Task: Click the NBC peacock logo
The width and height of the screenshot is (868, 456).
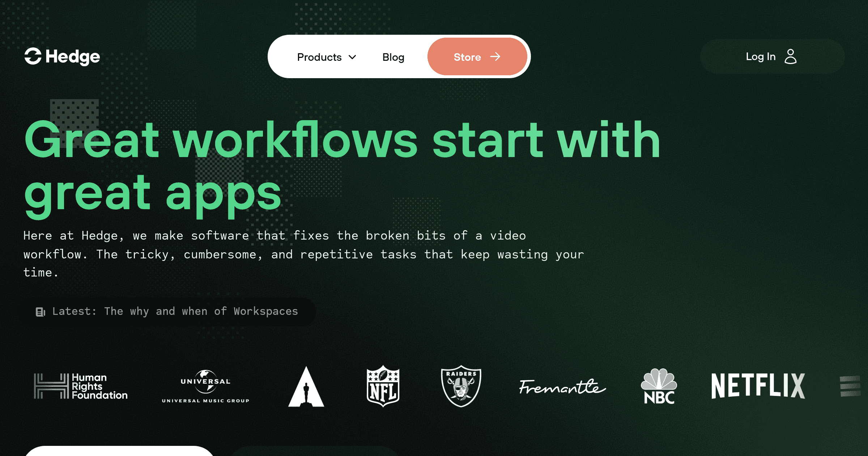Action: 659,386
